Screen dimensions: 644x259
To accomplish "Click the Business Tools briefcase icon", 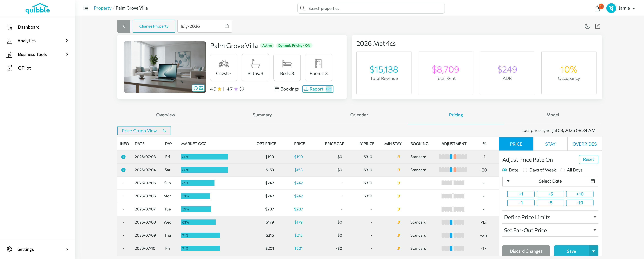I will [9, 54].
